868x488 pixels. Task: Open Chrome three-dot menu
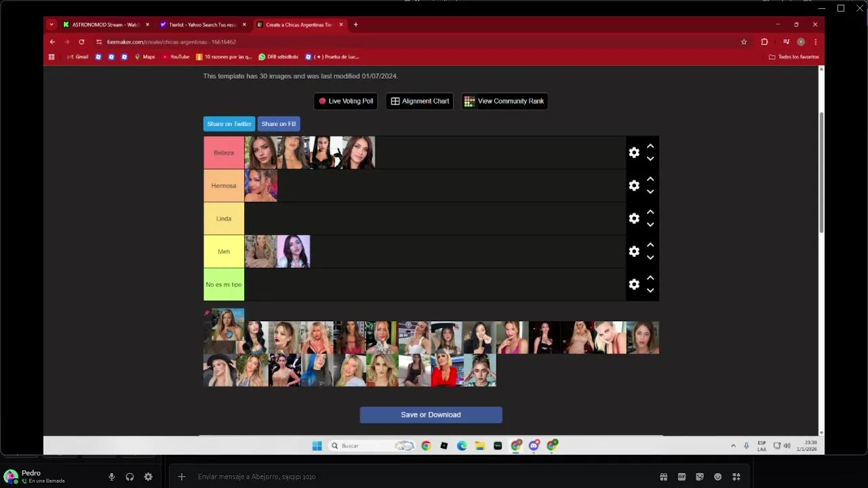(816, 42)
